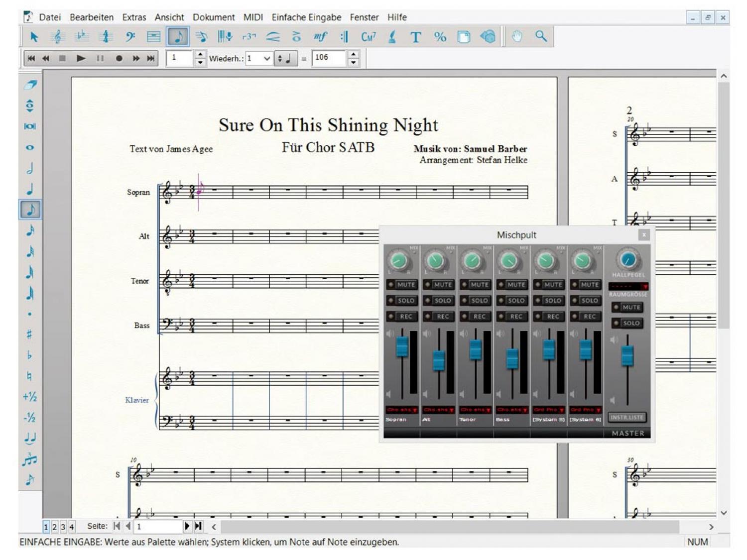
Task: Select the half note in left palette
Action: coord(30,168)
